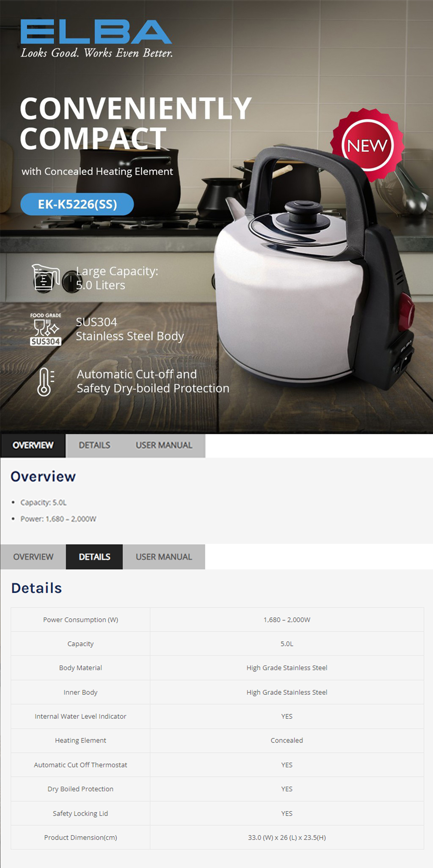Image resolution: width=433 pixels, height=868 pixels.
Task: Click the Power 1,680 – 2,000W bullet item
Action: [x=58, y=519]
